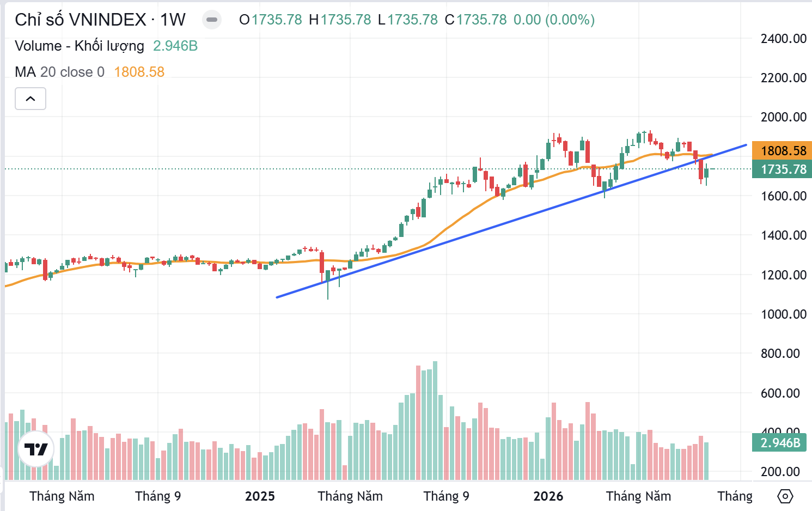Open chart settings via the hexagon gear icon
812x511 pixels.
click(x=785, y=496)
